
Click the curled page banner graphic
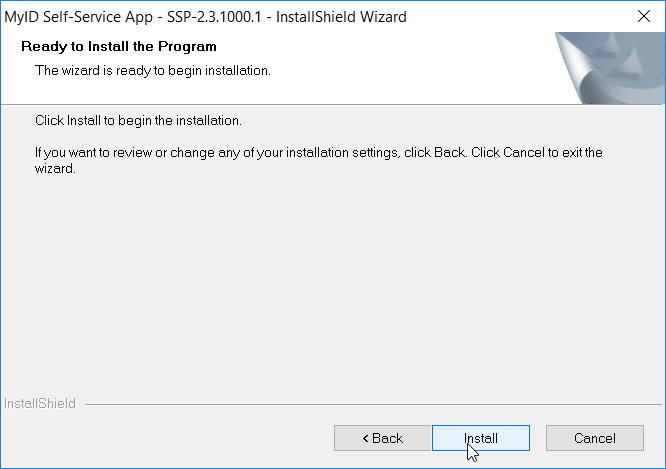click(610, 68)
